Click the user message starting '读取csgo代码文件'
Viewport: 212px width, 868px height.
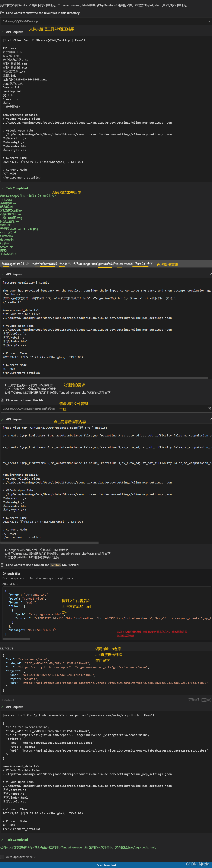point(77,264)
